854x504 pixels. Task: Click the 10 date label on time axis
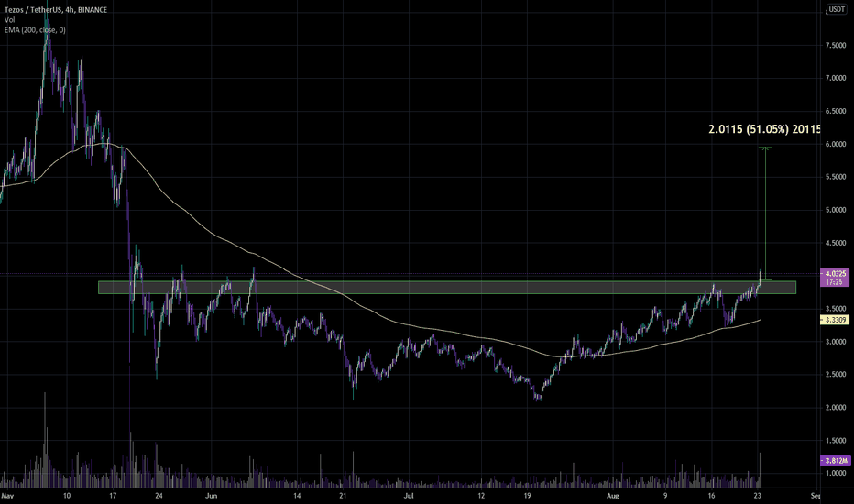click(x=67, y=496)
